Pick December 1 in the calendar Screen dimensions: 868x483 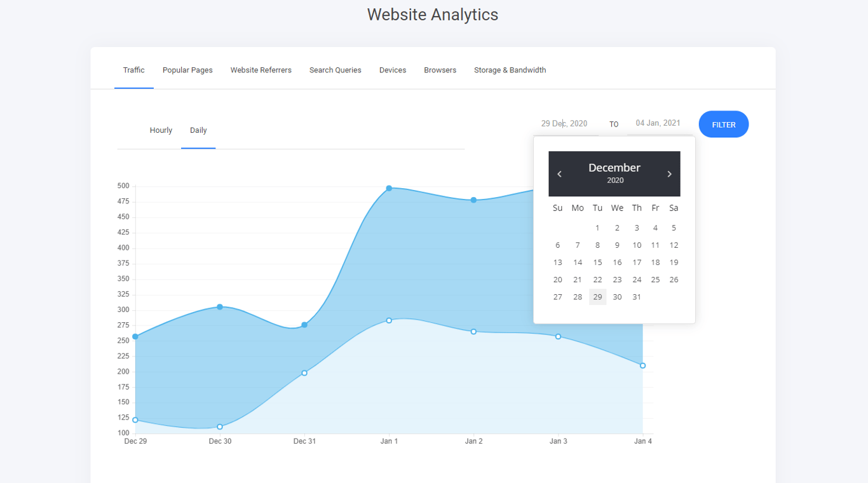click(597, 228)
